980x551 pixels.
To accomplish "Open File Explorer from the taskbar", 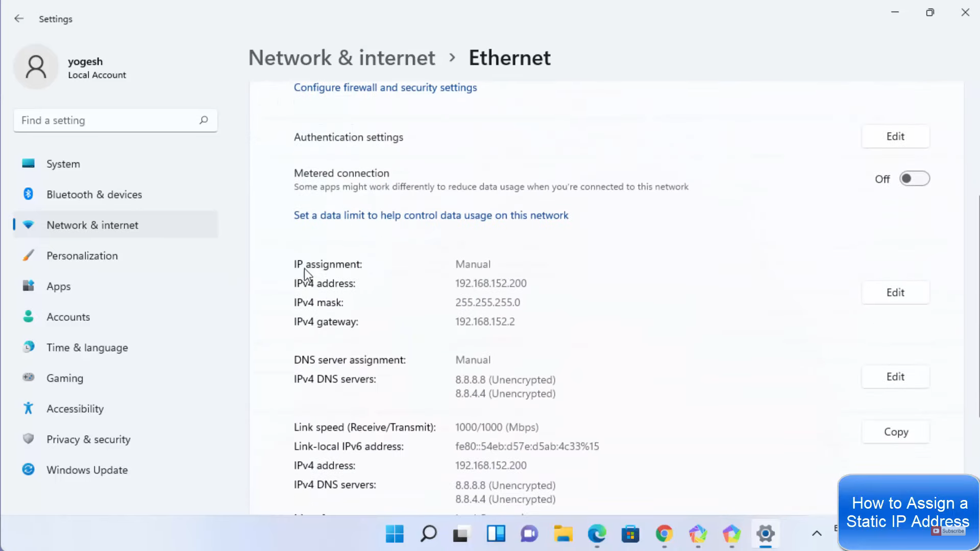I will (x=563, y=534).
